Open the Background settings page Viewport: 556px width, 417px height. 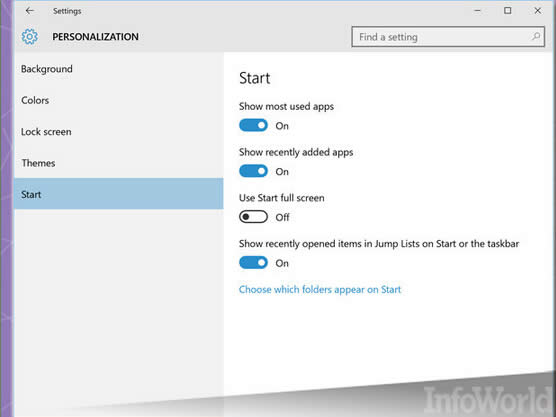click(x=118, y=69)
